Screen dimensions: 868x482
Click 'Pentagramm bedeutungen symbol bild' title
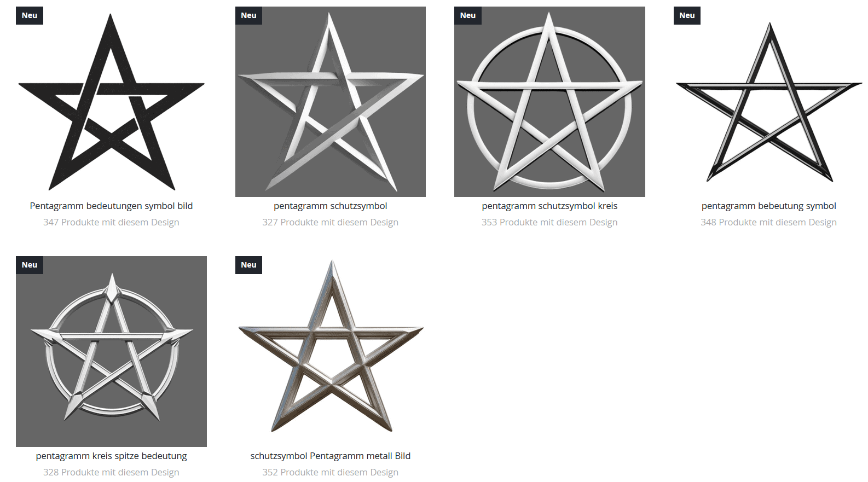pos(111,206)
